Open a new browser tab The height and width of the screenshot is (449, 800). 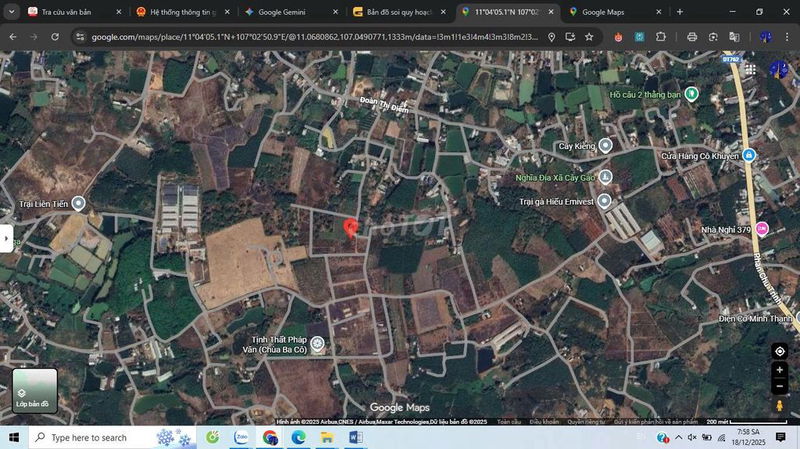click(680, 12)
